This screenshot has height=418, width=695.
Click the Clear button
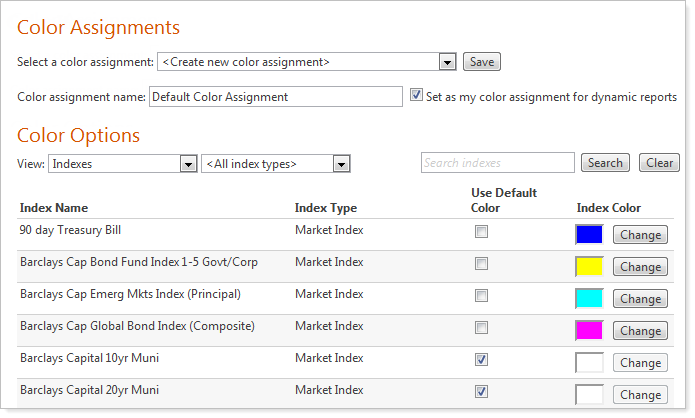click(659, 163)
